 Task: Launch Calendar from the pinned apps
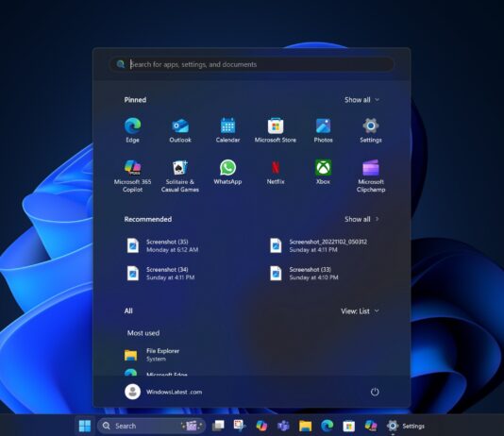(x=227, y=130)
